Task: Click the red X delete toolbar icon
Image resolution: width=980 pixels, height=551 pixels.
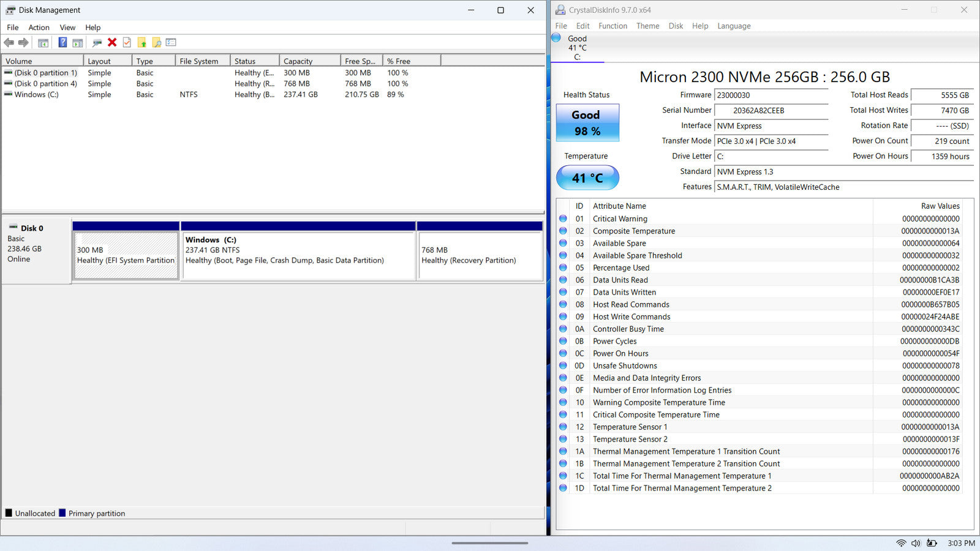Action: pos(112,42)
